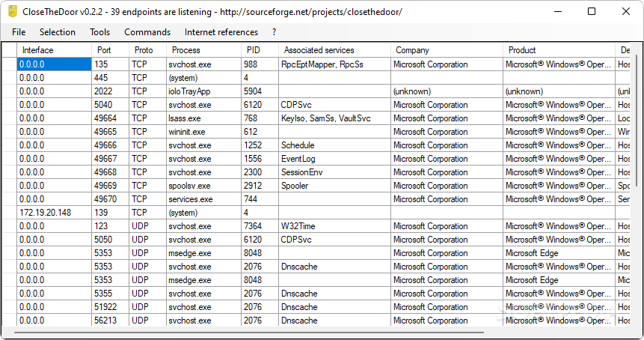Click the KeyIso, SamSs, VaultSvc cell
The width and height of the screenshot is (644, 340).
334,118
